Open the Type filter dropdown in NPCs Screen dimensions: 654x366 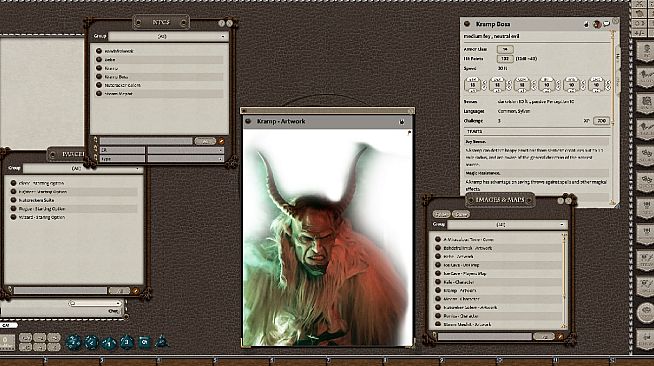(x=186, y=159)
